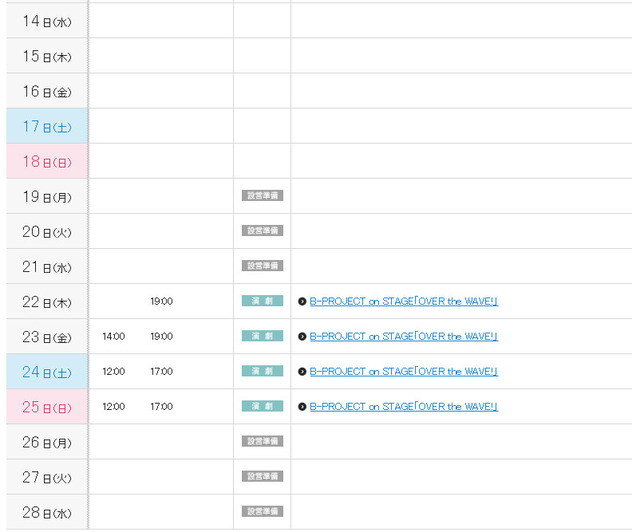Screen dimensions: 640x532
Task: Click the 19:00 time on 23日
Action: 162,336
